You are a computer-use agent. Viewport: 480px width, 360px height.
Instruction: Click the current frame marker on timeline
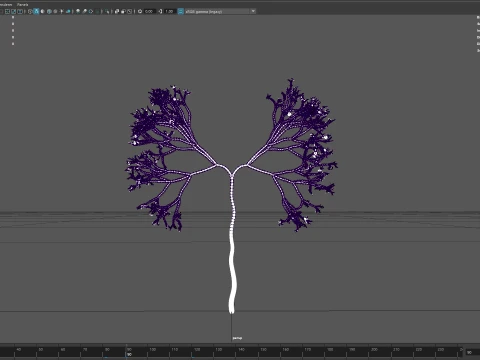129,353
